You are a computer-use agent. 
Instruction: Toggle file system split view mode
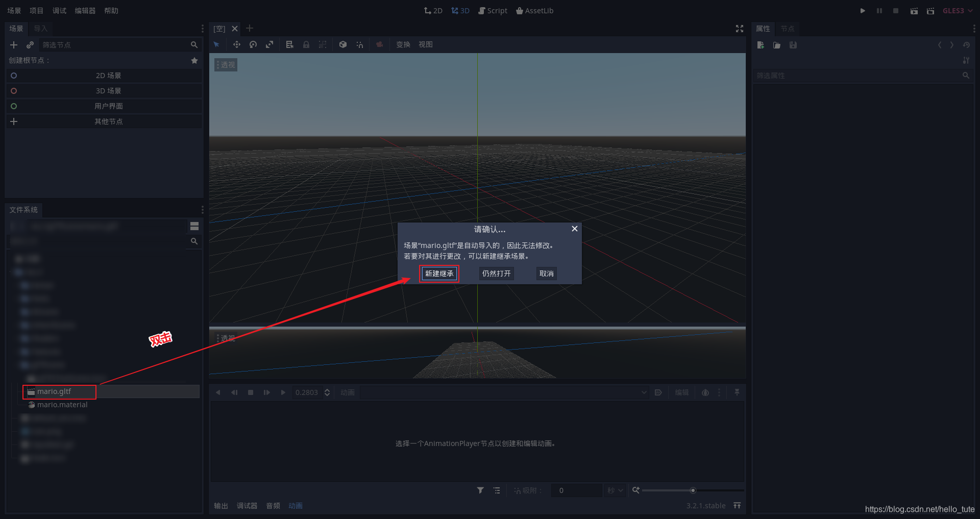(x=194, y=226)
